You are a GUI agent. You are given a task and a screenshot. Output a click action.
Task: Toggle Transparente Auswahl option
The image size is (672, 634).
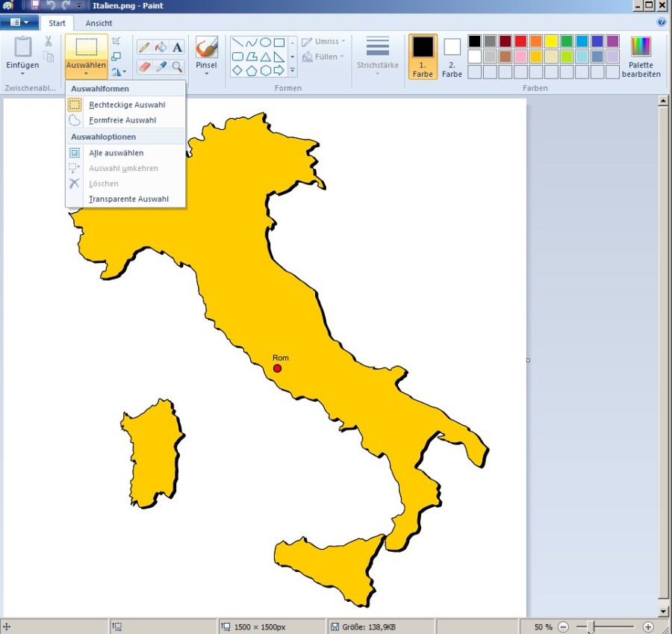(x=128, y=199)
